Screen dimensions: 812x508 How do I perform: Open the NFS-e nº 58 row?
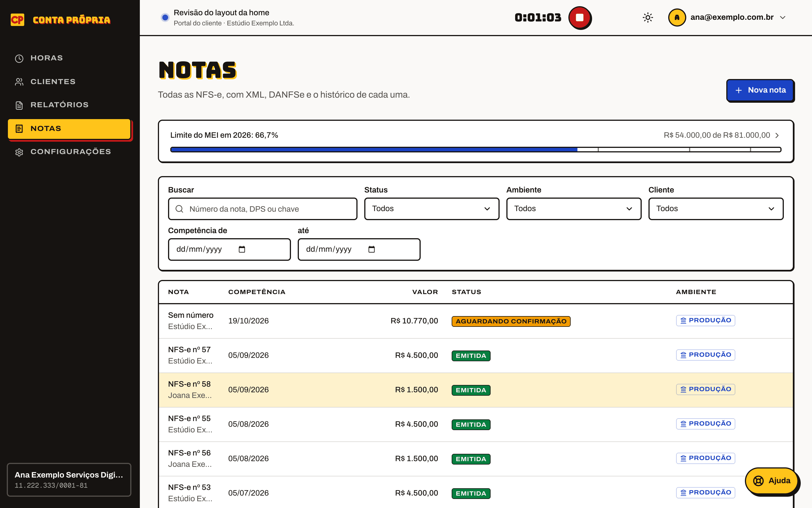point(476,390)
